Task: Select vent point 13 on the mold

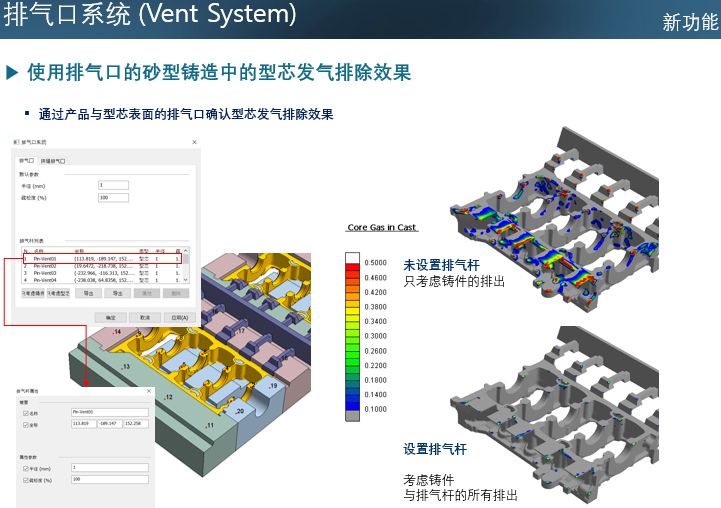Action: [126, 367]
